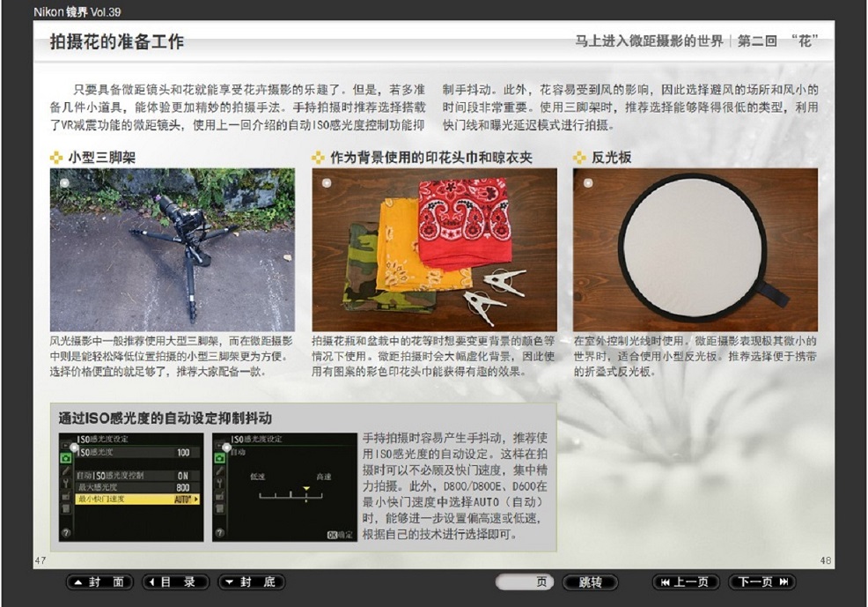Jump to the 封底 back cover
Viewport: 868px width, 607px height.
(x=252, y=582)
